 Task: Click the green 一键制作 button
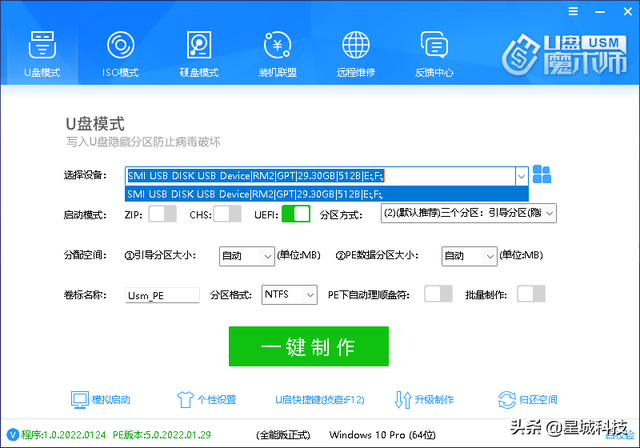(x=309, y=346)
